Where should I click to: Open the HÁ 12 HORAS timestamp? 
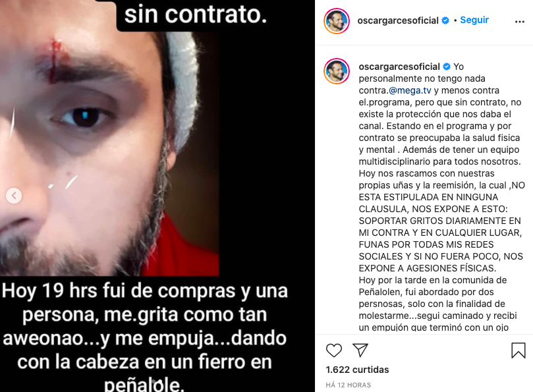click(348, 385)
